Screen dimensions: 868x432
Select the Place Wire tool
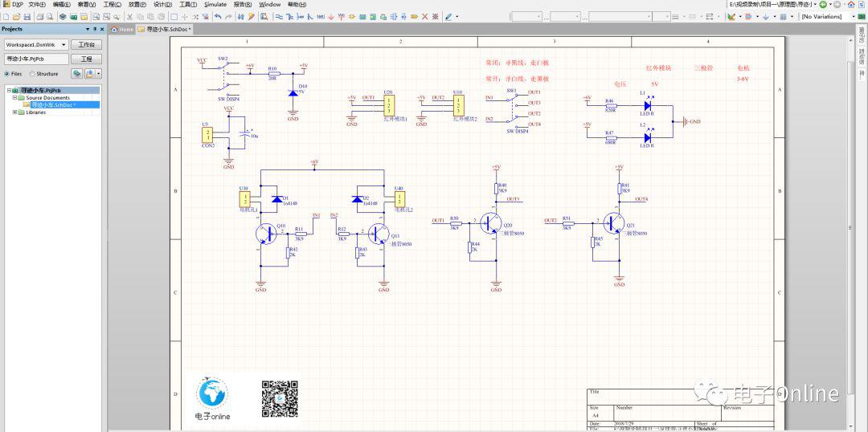(x=279, y=16)
